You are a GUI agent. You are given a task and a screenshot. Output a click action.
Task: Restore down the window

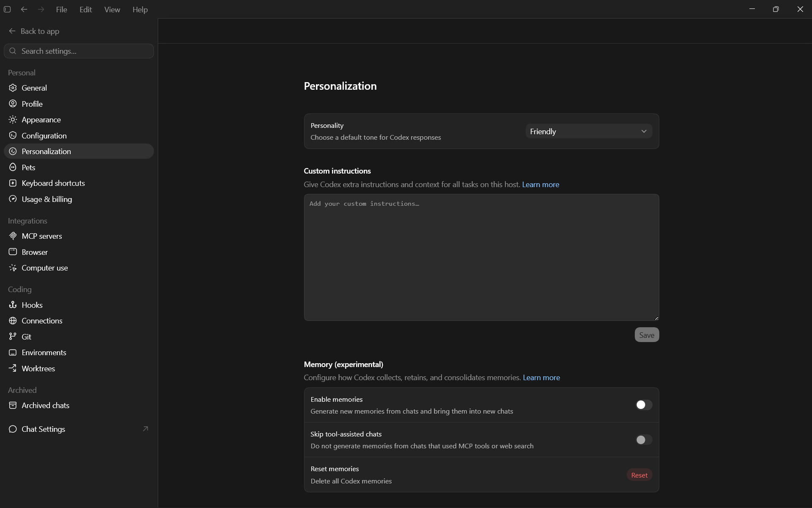click(x=776, y=9)
